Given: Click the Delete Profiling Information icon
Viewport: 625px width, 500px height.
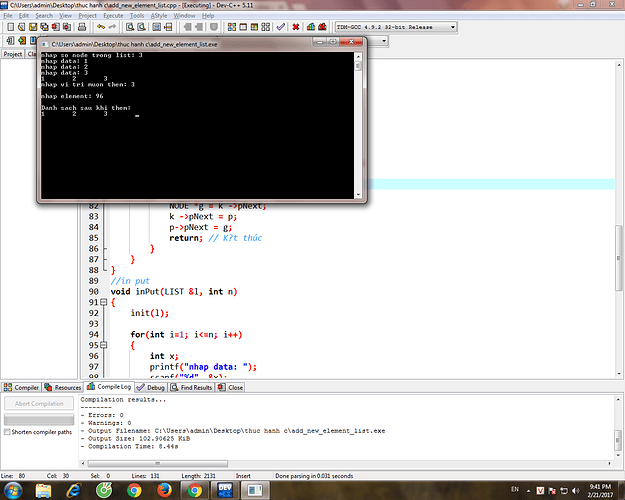Looking at the screenshot, I should tap(322, 27).
